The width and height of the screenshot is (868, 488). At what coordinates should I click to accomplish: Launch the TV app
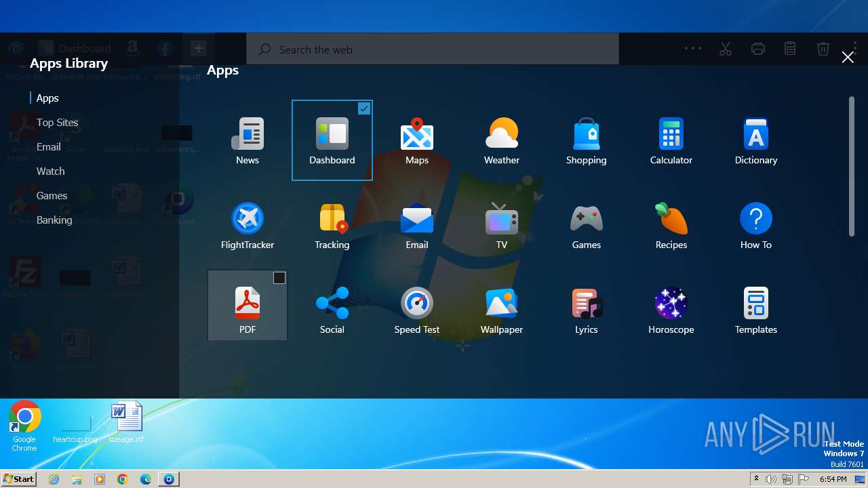pyautogui.click(x=502, y=225)
